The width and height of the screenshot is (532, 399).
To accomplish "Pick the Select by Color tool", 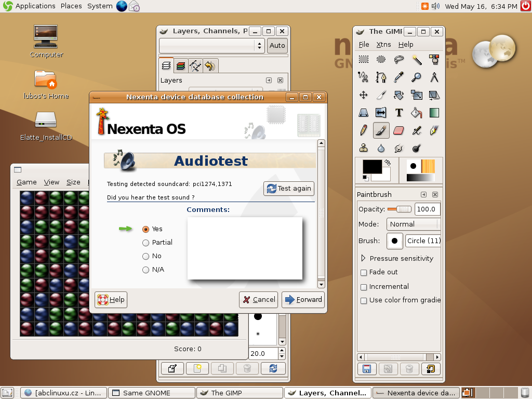I will (434, 60).
